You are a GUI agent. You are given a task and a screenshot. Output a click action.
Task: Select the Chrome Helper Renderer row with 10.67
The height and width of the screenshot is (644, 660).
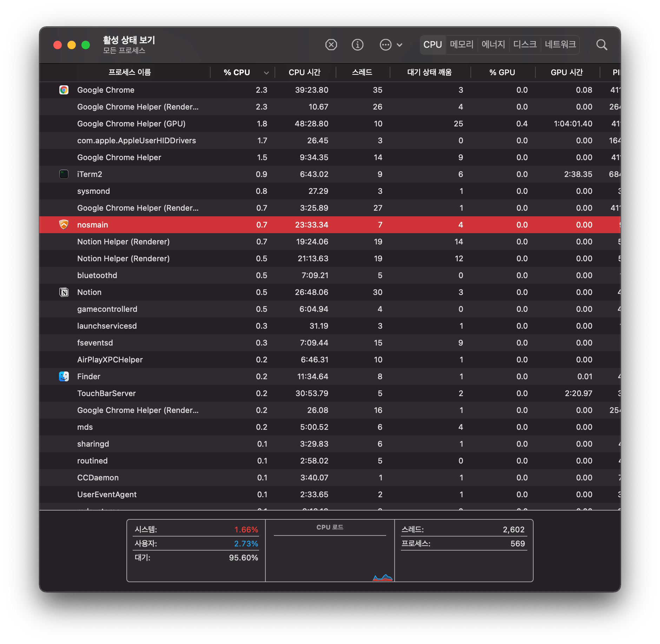(x=330, y=107)
